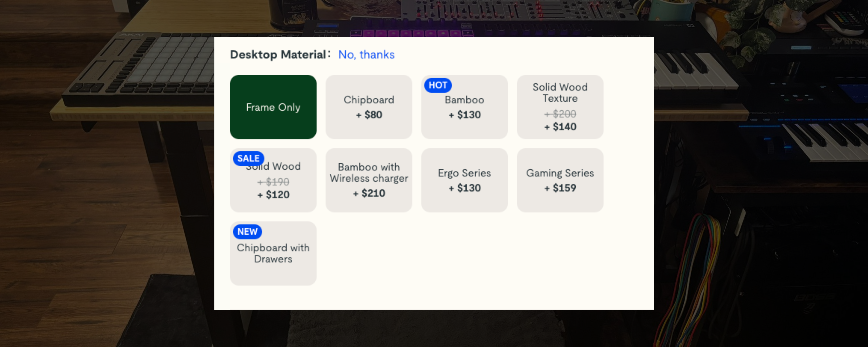Screen dimensions: 868x347
Task: Click the crossed-out $200 price
Action: coord(560,114)
